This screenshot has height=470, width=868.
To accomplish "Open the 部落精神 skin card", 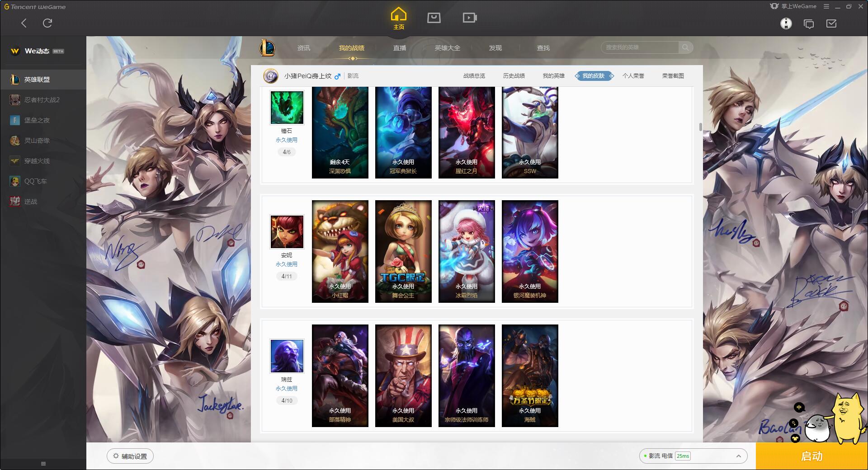I will (340, 376).
